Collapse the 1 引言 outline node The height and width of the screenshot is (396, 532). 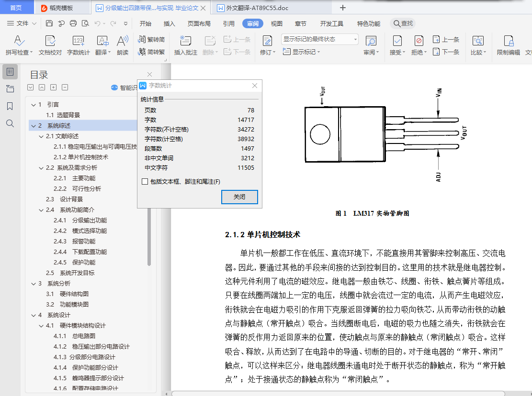[34, 105]
